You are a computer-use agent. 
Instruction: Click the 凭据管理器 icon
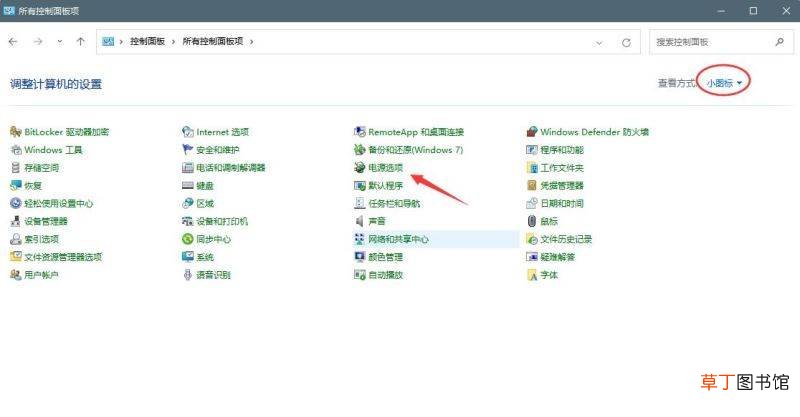pos(532,185)
